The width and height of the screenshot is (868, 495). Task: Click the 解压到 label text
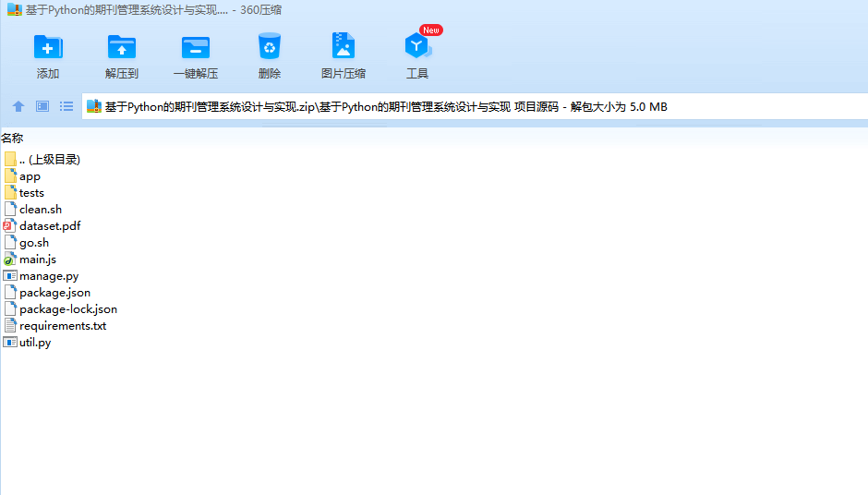121,73
